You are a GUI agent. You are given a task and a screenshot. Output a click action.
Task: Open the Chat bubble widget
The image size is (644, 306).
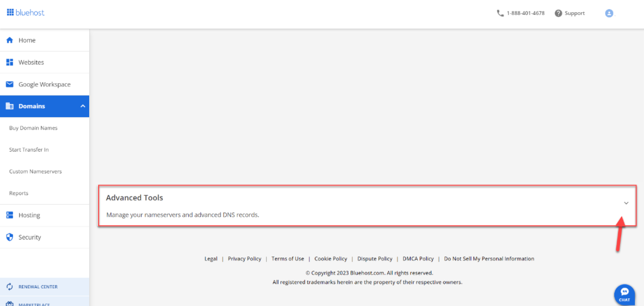tap(624, 294)
